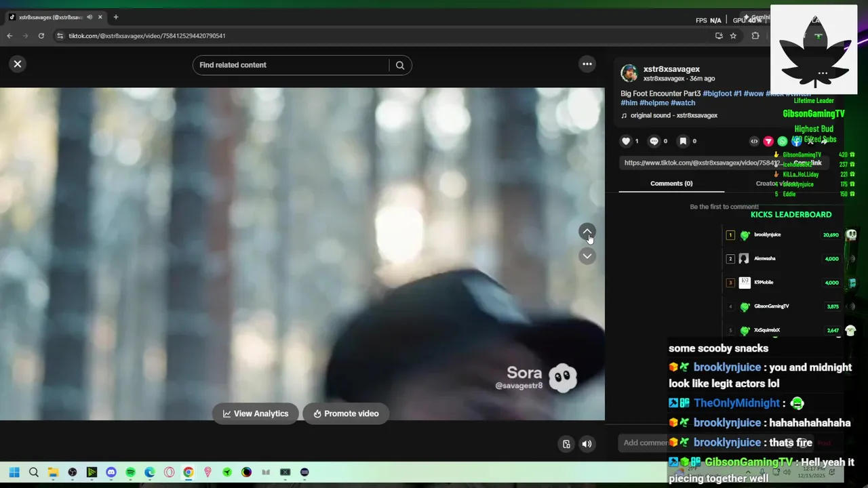Image resolution: width=868 pixels, height=488 pixels.
Task: Click brooklynjuice in Kicks Leaderboard
Action: [x=767, y=235]
